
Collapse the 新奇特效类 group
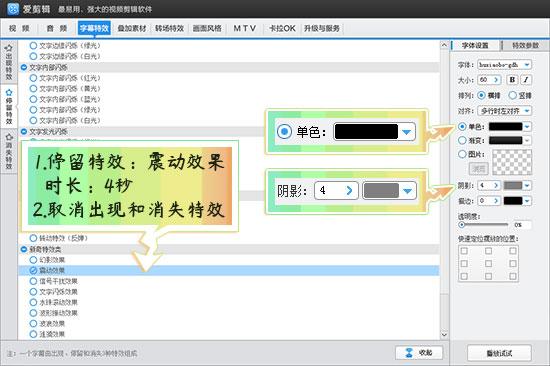[x=24, y=249]
